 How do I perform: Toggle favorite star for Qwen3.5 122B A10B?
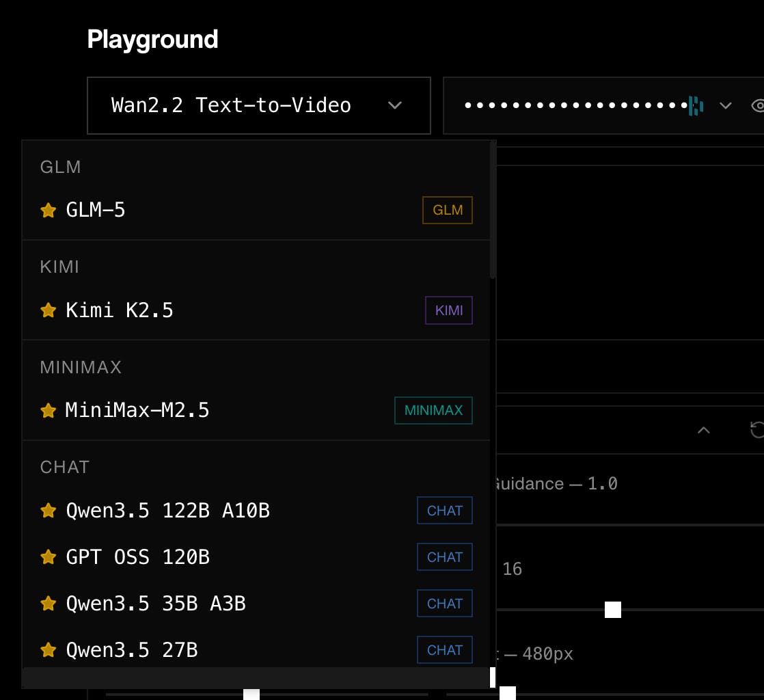pyautogui.click(x=49, y=511)
